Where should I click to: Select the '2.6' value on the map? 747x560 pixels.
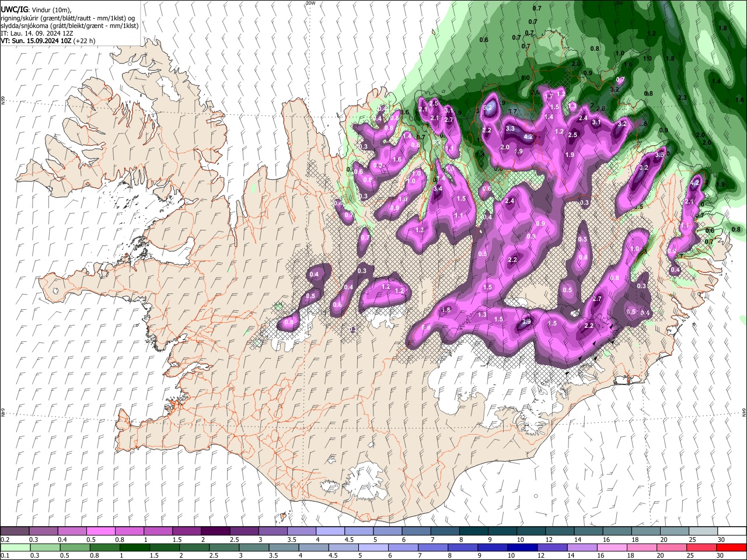click(601, 108)
